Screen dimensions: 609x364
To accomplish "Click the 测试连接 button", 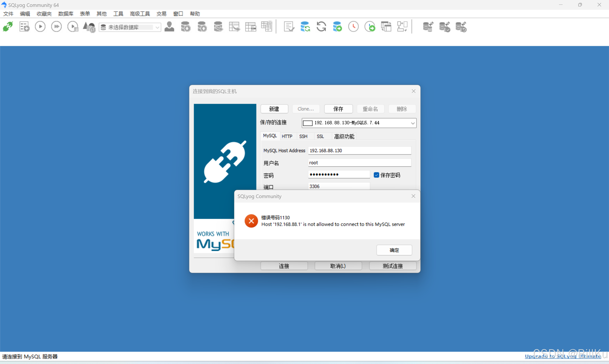I will coord(393,266).
